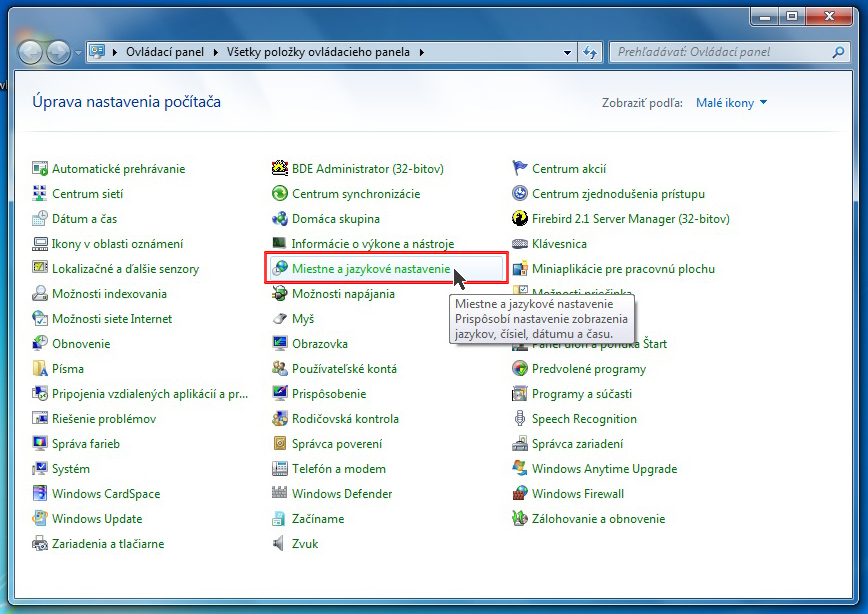Click the Back navigation button

coord(30,53)
